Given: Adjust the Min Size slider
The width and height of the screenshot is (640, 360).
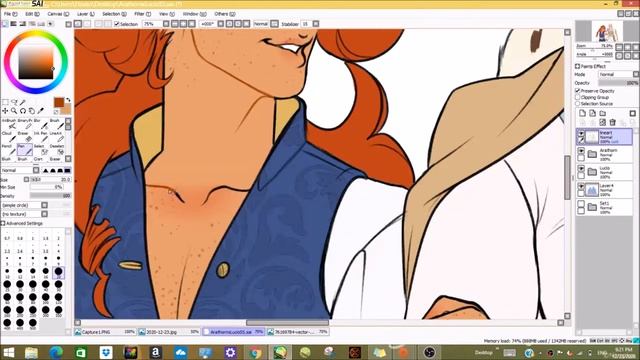Looking at the screenshot, I should click(47, 187).
